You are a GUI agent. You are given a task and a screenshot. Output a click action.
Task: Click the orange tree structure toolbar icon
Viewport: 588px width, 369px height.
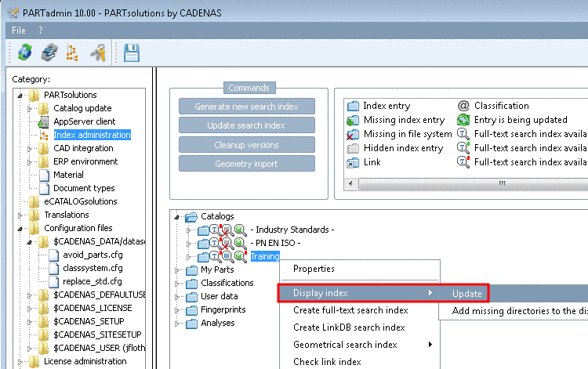pos(72,52)
